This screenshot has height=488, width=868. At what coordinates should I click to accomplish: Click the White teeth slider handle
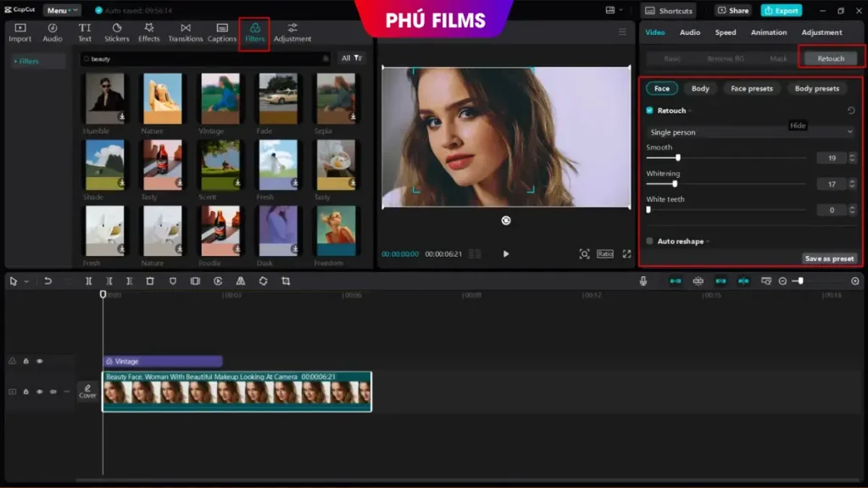pyautogui.click(x=648, y=210)
